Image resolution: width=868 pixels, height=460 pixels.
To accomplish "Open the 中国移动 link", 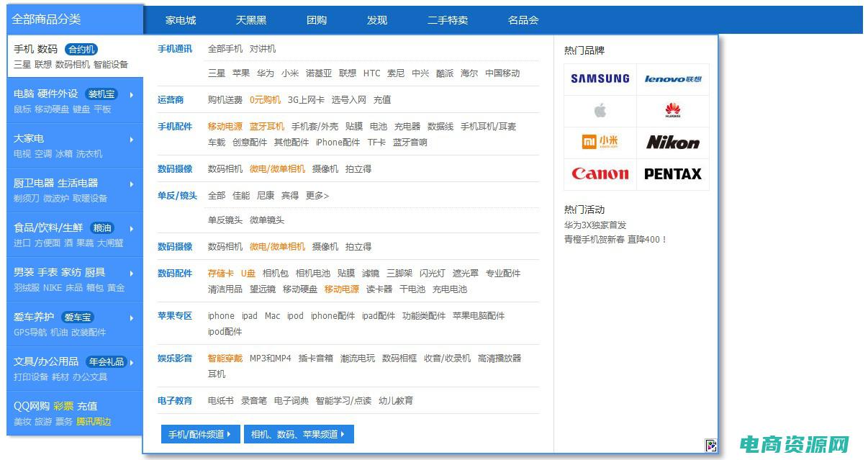I will coord(502,73).
